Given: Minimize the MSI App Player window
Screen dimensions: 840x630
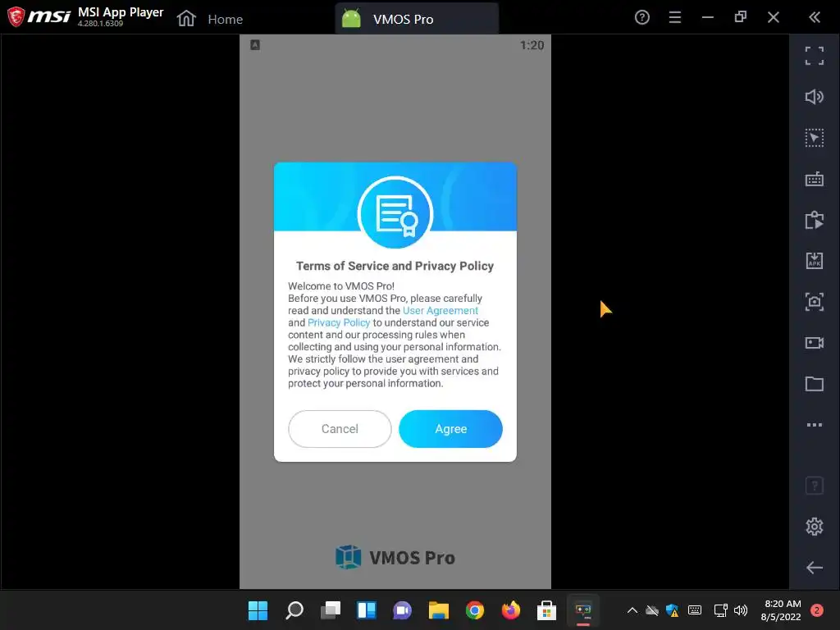Looking at the screenshot, I should 708,18.
